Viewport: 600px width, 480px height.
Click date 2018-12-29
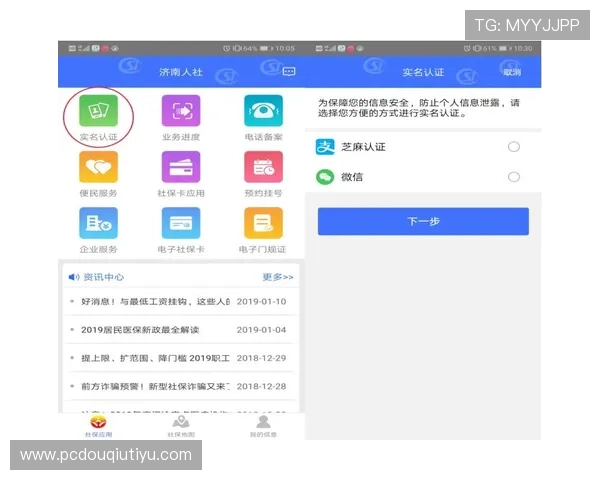pyautogui.click(x=261, y=358)
